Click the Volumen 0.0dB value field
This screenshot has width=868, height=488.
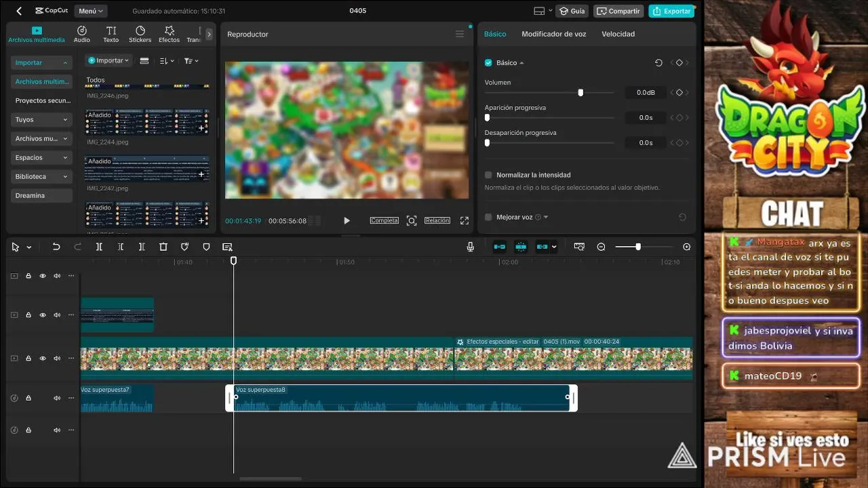coord(646,92)
